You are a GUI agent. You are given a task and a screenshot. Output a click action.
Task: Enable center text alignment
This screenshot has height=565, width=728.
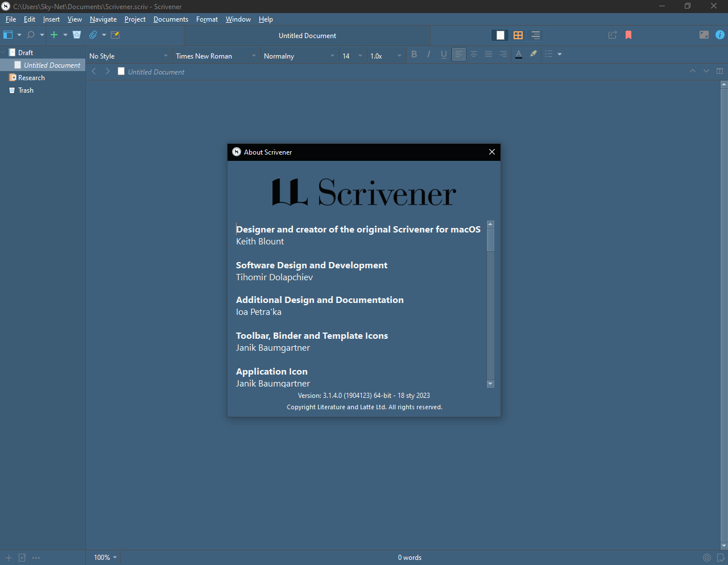[474, 54]
